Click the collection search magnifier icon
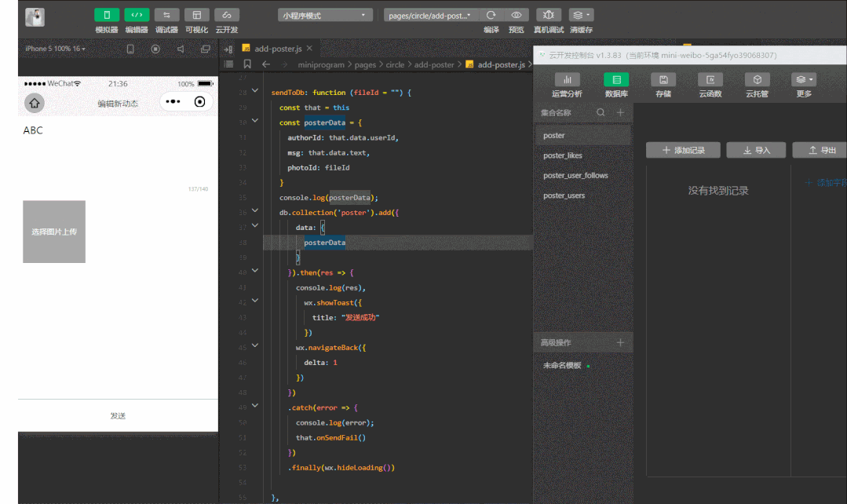This screenshot has width=847, height=504. [x=601, y=112]
